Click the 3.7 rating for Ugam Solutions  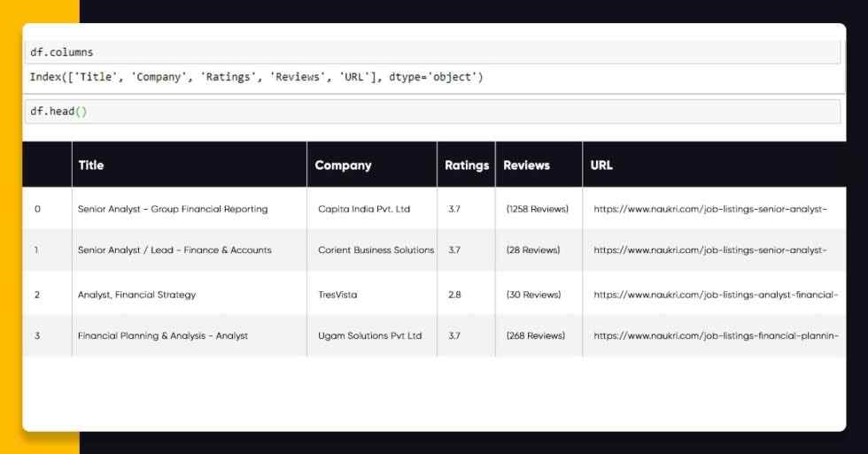point(453,335)
